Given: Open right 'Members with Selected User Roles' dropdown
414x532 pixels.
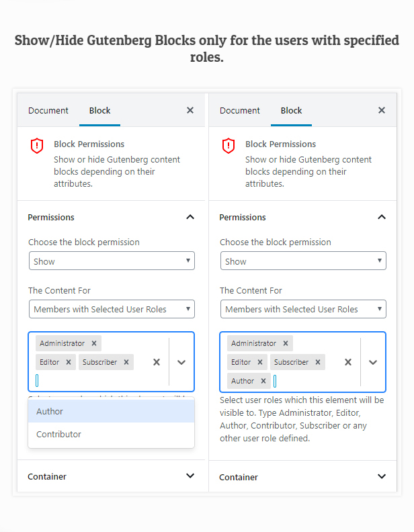Looking at the screenshot, I should (x=303, y=309).
